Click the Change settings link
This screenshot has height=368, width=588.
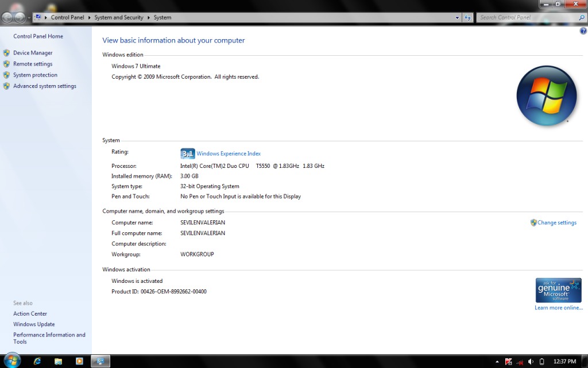[557, 223]
